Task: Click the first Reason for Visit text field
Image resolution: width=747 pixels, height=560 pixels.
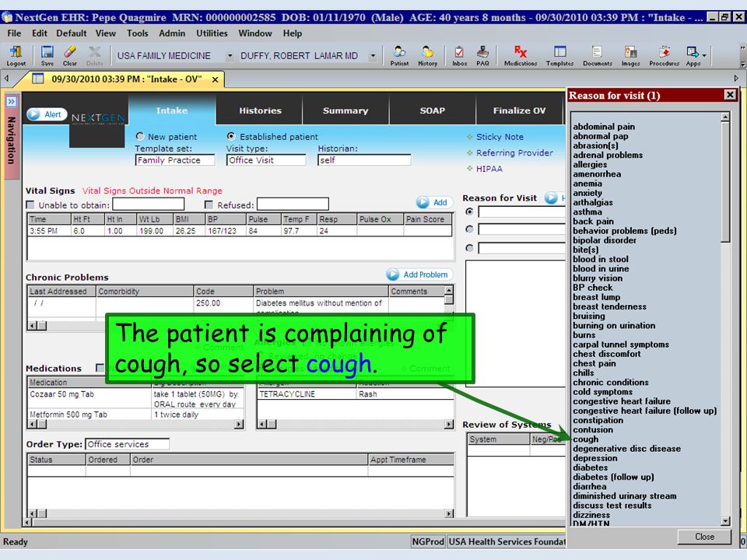Action: click(x=521, y=212)
